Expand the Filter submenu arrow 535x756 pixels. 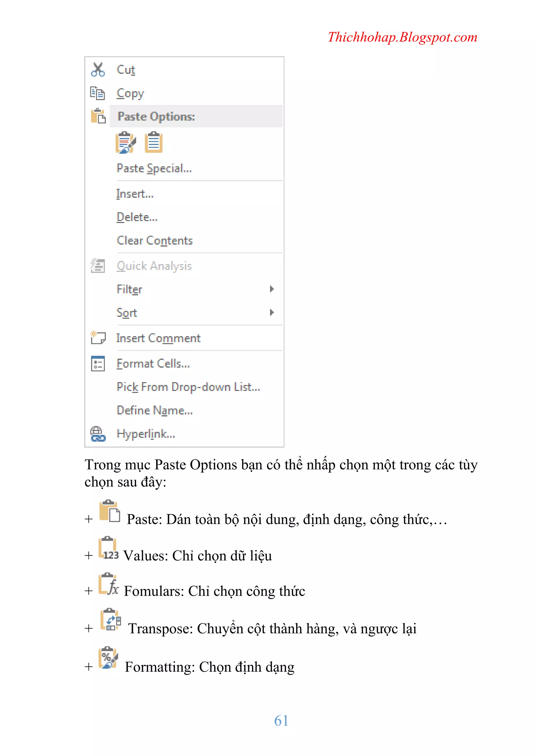click(x=272, y=289)
